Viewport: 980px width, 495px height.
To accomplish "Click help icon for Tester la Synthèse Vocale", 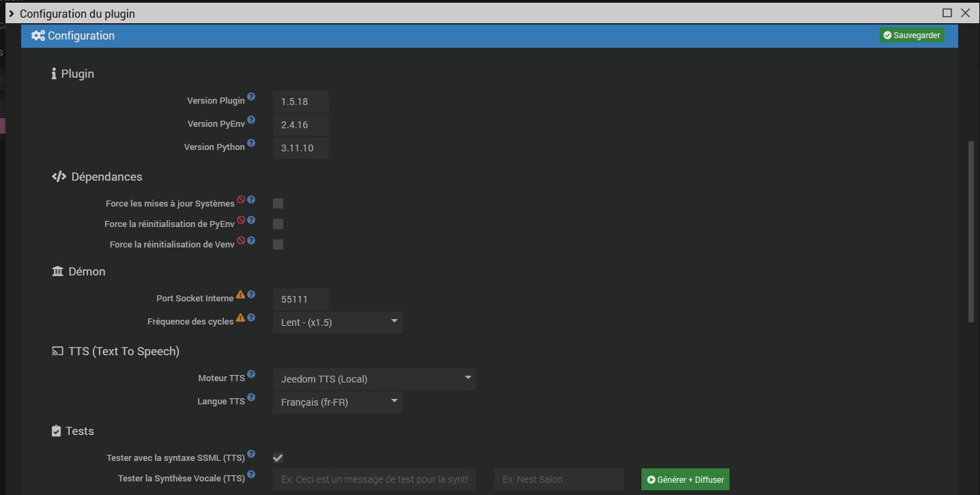I will (251, 475).
